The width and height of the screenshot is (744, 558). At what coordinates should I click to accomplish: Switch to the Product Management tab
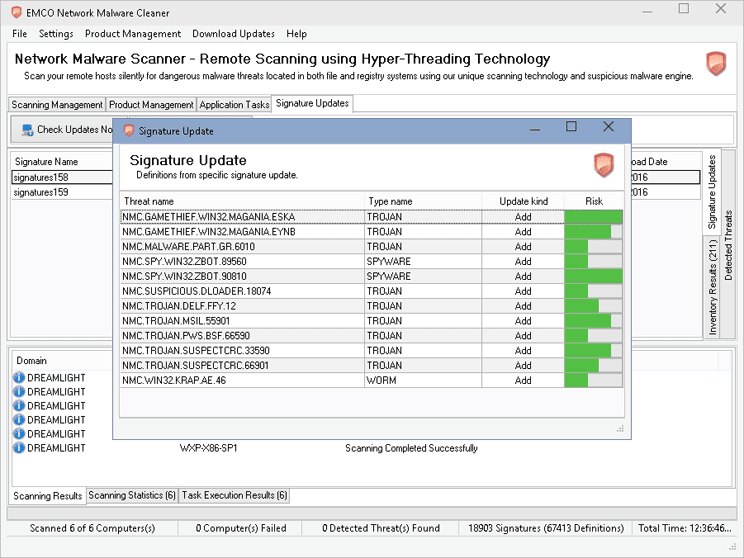click(x=151, y=104)
